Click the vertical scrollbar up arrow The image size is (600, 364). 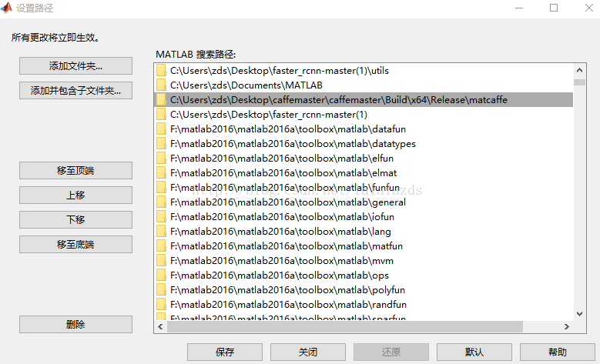(579, 70)
